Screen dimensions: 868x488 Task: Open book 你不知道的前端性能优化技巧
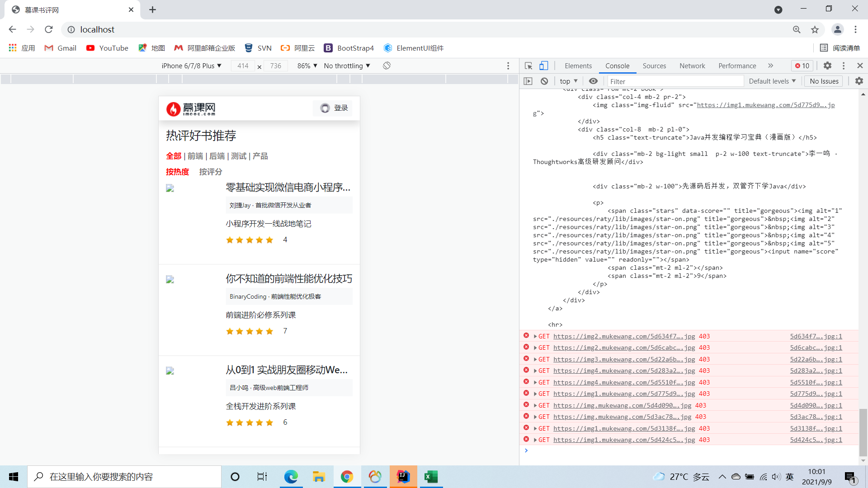289,279
